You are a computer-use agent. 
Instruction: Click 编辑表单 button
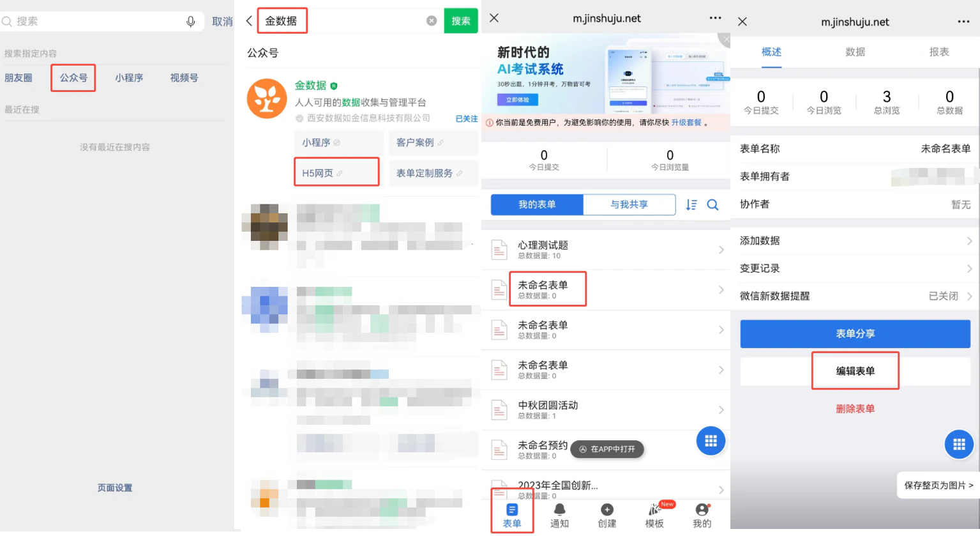click(855, 371)
